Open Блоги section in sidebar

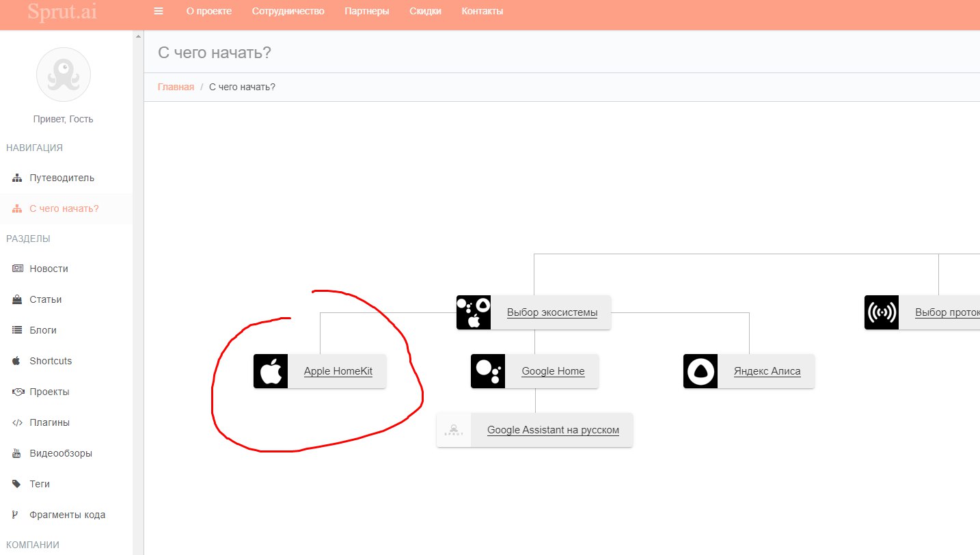click(x=66, y=330)
